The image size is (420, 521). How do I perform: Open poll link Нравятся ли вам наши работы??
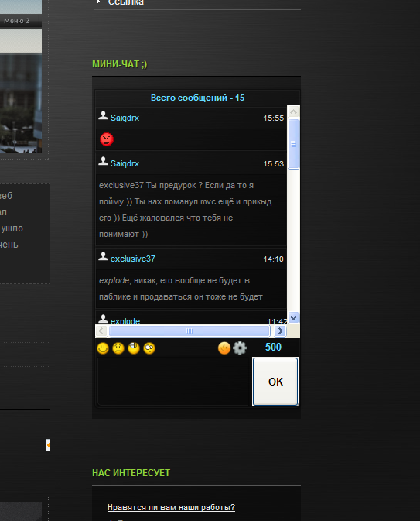click(x=171, y=507)
